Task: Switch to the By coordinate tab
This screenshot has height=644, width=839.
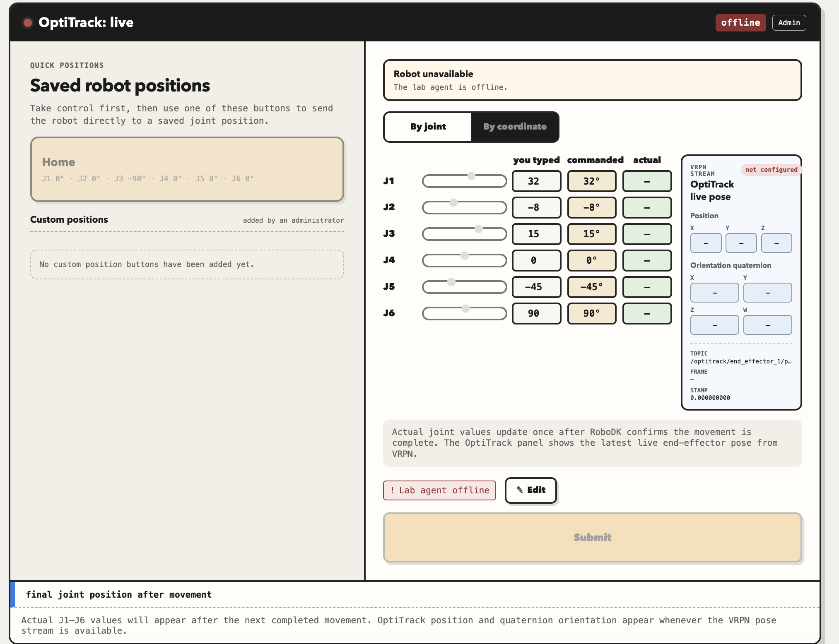Action: [x=515, y=127]
